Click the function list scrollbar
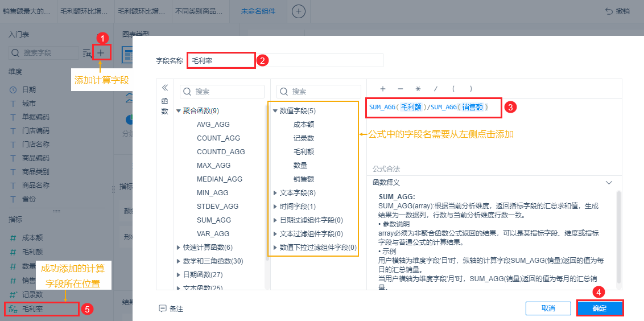 pos(268,183)
